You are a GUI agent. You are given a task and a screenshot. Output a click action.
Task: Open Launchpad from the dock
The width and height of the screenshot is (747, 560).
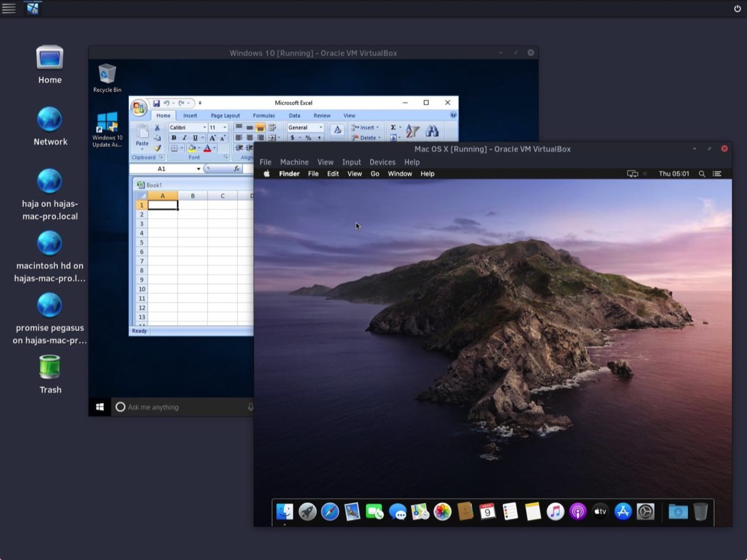pos(308,511)
